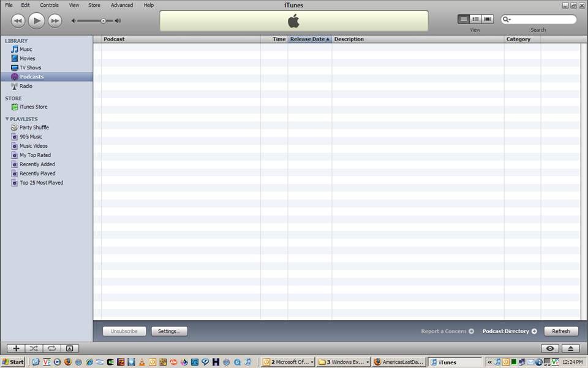The width and height of the screenshot is (588, 368).
Task: Select the 90's Music playlist
Action: 47,137
